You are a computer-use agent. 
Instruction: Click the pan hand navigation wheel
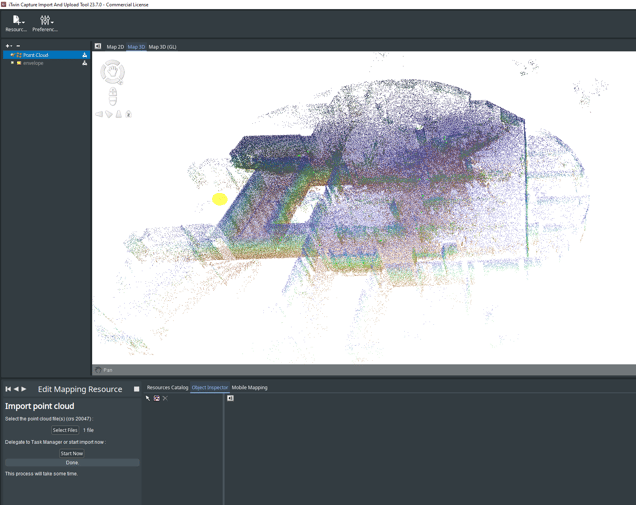tap(113, 71)
